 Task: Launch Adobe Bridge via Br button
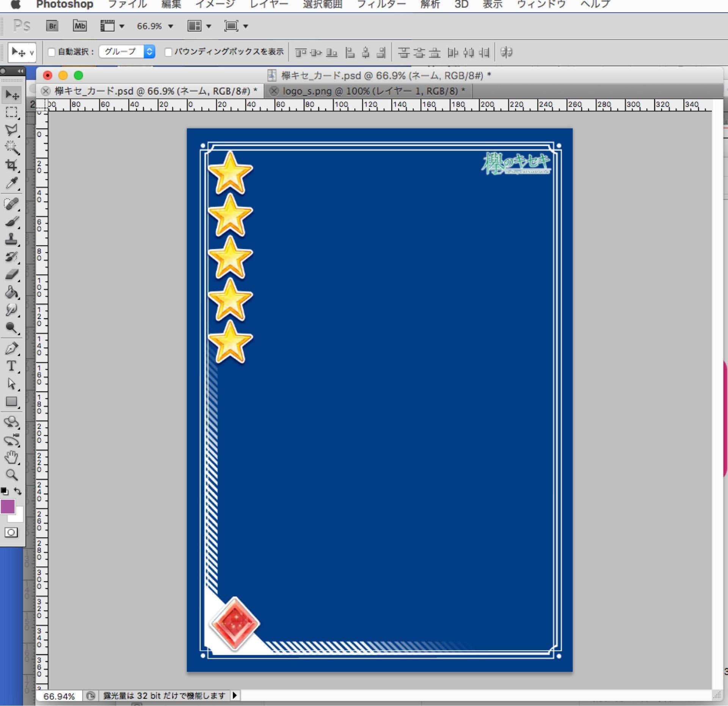pyautogui.click(x=52, y=26)
